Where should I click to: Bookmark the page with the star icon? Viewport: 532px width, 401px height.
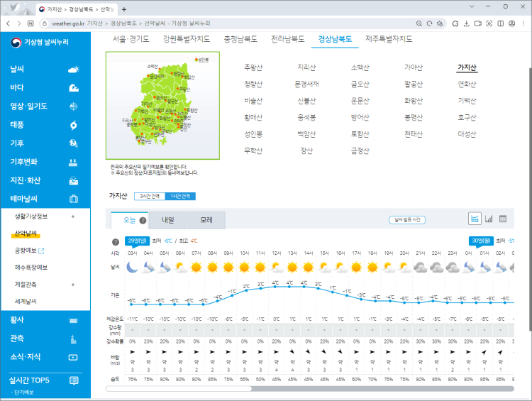pyautogui.click(x=440, y=23)
